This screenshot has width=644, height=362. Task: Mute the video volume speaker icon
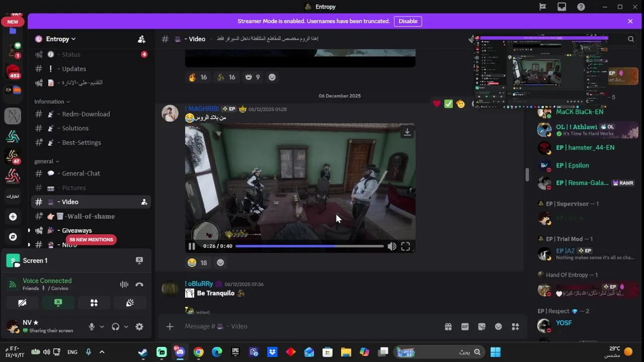(x=392, y=246)
